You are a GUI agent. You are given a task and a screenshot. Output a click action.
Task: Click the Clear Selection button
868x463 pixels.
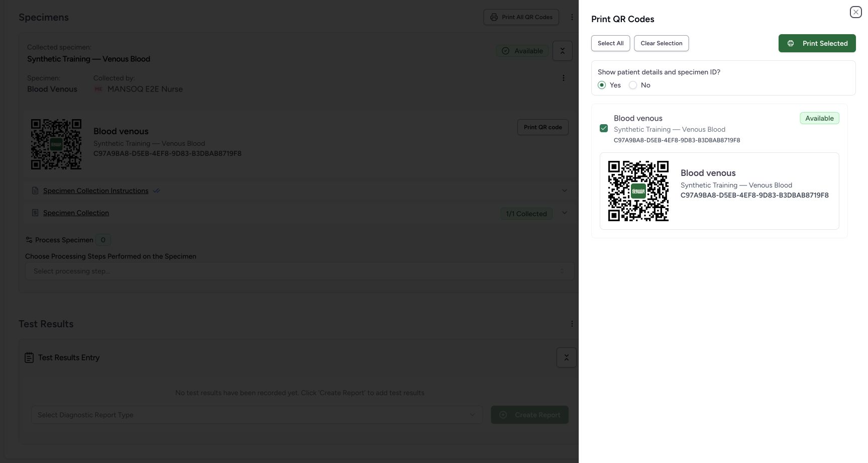coord(661,43)
